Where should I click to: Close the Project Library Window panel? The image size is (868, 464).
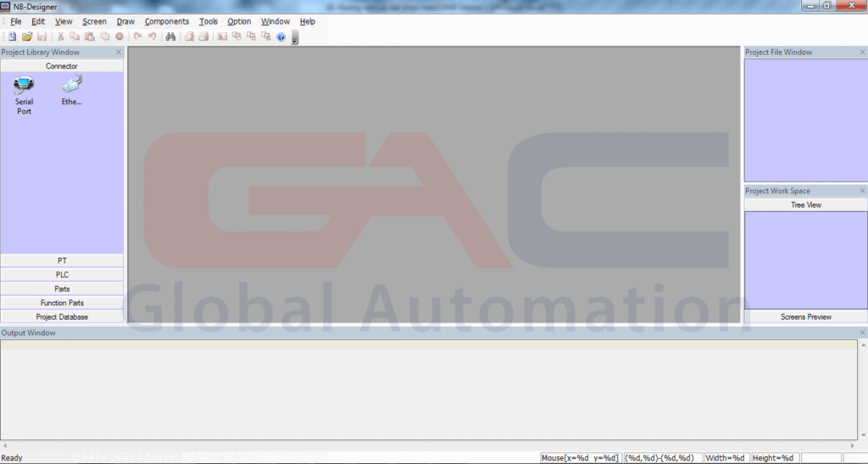119,52
